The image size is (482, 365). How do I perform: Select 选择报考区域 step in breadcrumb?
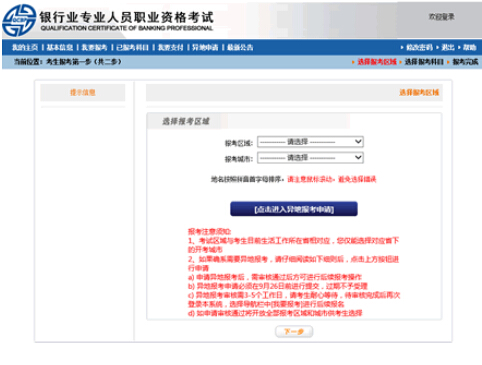point(377,62)
